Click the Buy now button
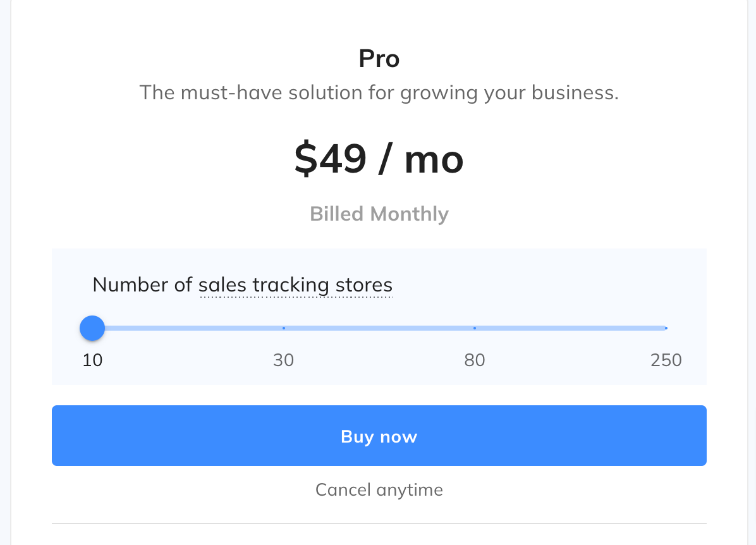The height and width of the screenshot is (545, 756). tap(379, 436)
